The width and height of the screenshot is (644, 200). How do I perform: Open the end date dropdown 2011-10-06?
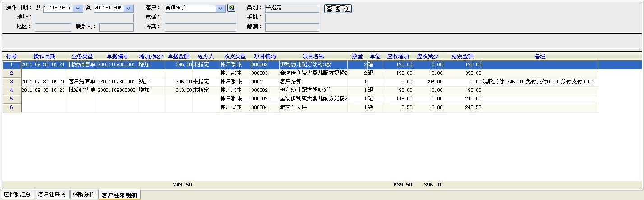click(x=129, y=9)
